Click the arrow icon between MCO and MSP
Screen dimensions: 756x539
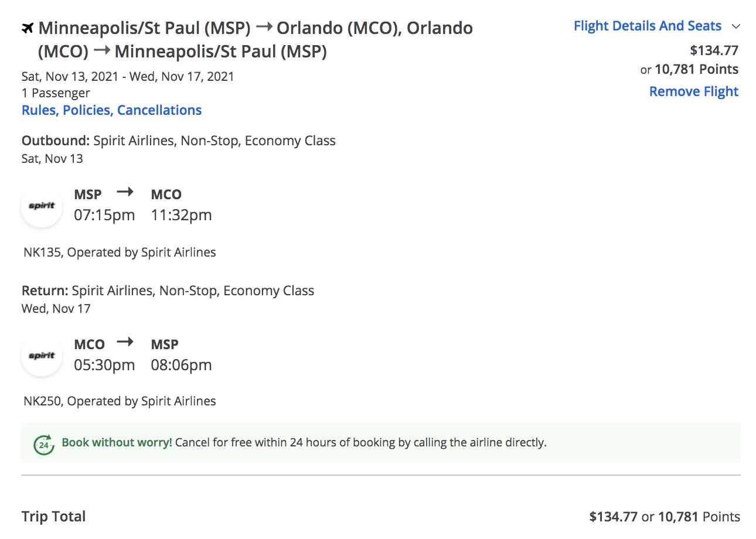125,342
